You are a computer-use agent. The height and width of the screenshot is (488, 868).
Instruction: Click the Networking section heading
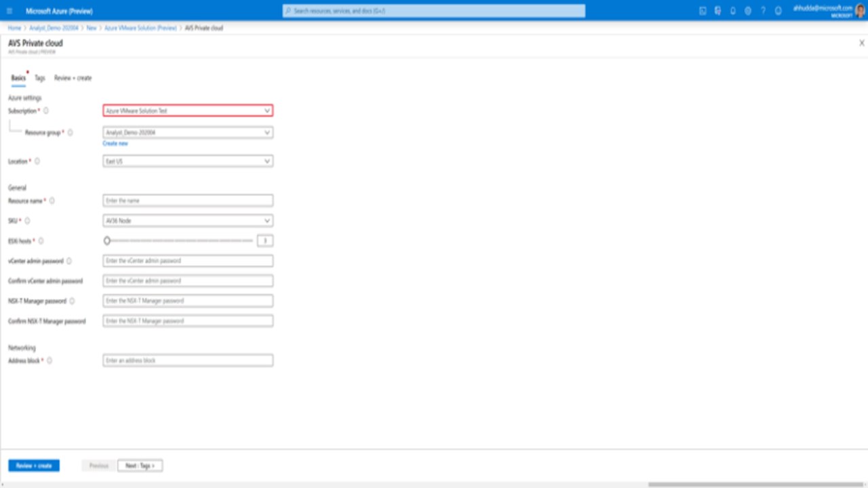click(x=22, y=348)
